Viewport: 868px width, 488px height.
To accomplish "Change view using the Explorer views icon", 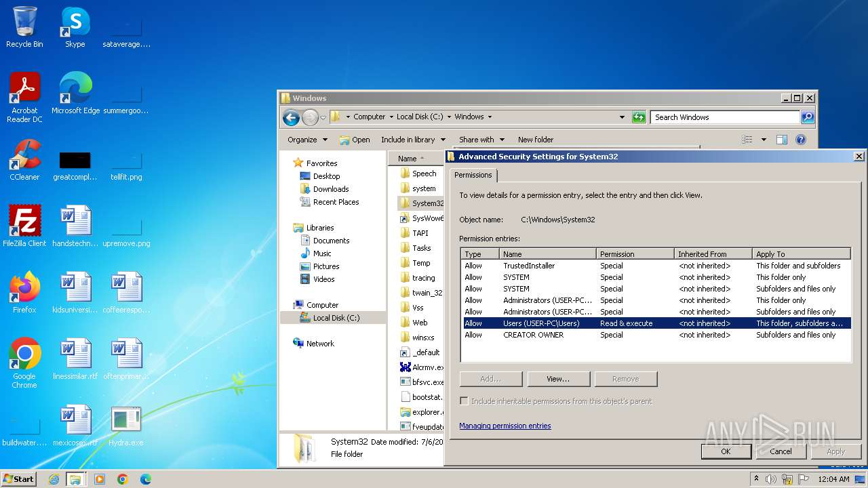I will tap(747, 140).
